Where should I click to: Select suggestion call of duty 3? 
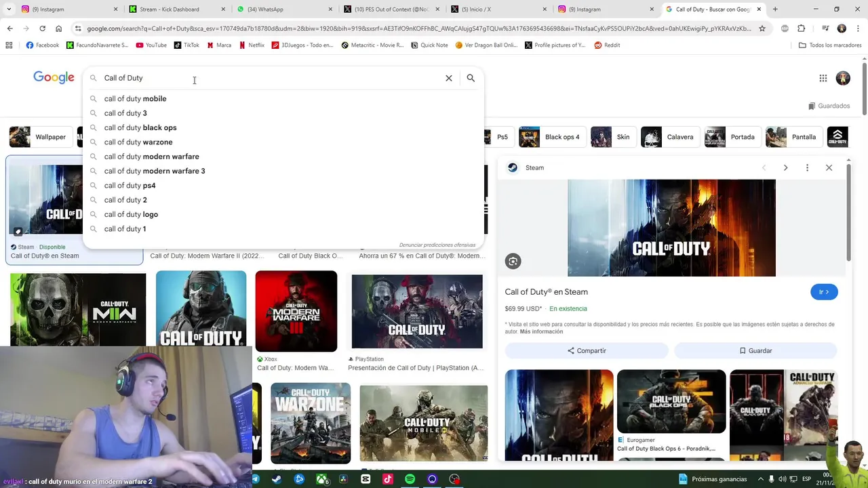(x=283, y=113)
